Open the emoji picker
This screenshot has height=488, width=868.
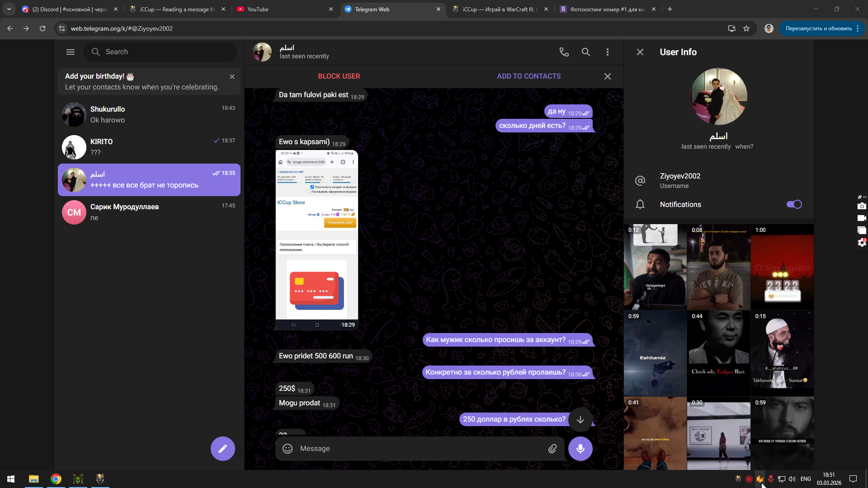[x=288, y=448]
